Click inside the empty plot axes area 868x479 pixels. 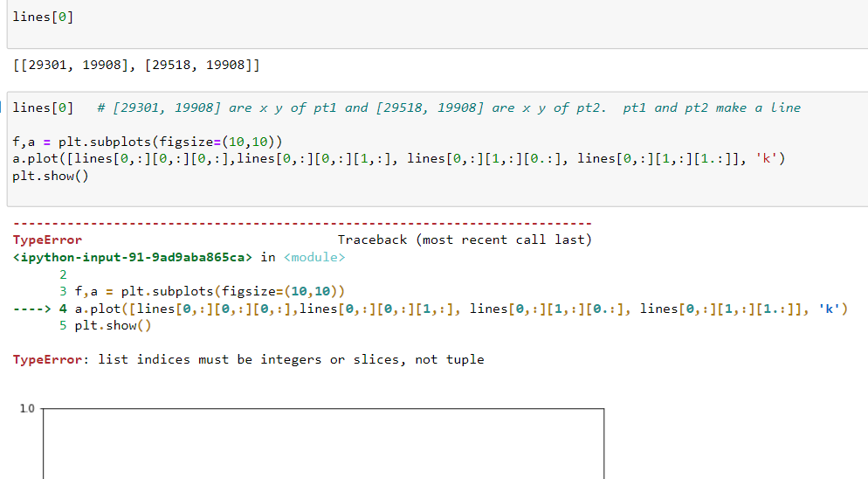click(x=323, y=443)
